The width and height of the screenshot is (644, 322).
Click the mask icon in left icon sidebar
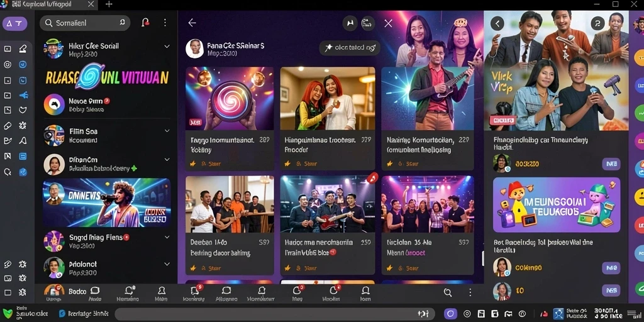[x=23, y=110]
